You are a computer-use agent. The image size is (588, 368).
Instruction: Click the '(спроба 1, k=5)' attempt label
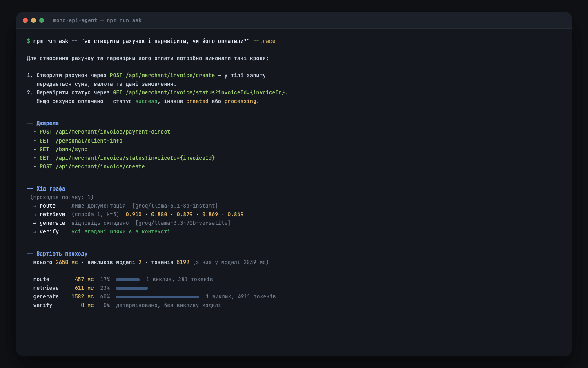[95, 215]
